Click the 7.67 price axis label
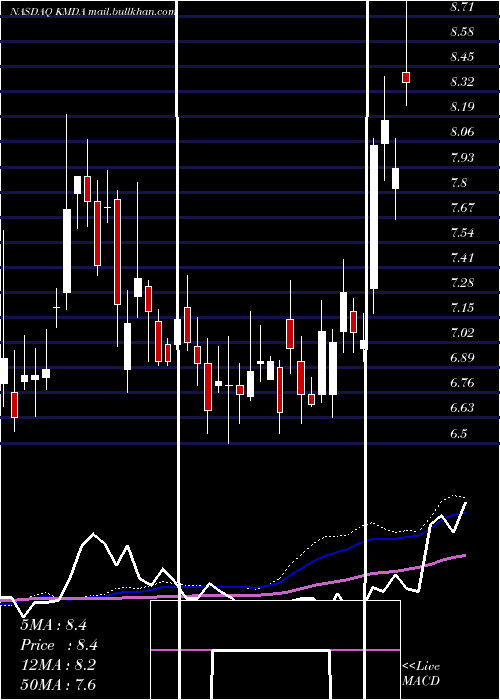Screen dimensions: 500x700 click(x=462, y=207)
